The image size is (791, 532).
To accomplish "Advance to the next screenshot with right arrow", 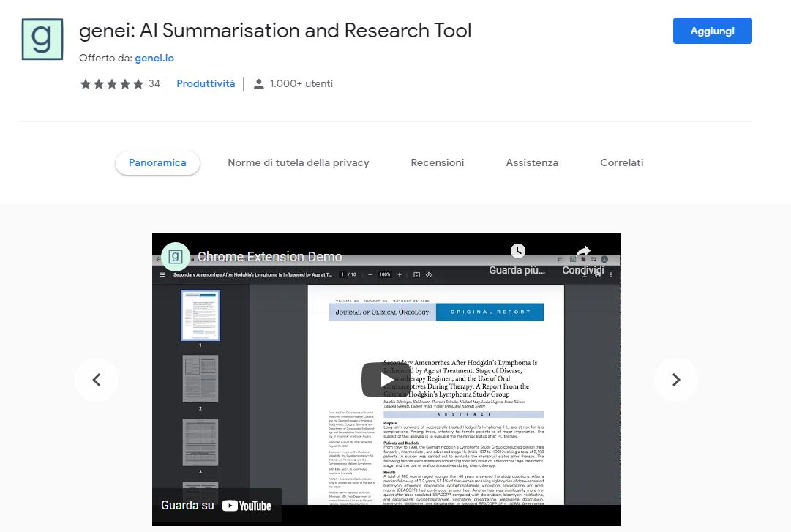I will coord(676,380).
